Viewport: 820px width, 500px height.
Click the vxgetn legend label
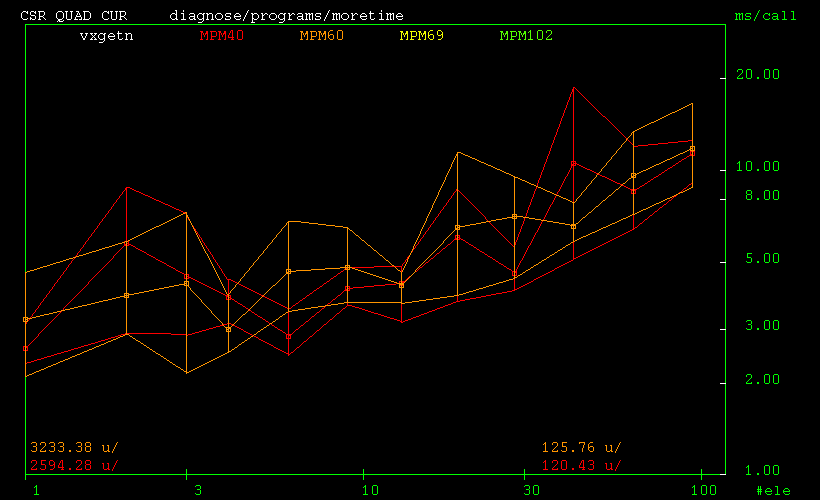coord(106,36)
